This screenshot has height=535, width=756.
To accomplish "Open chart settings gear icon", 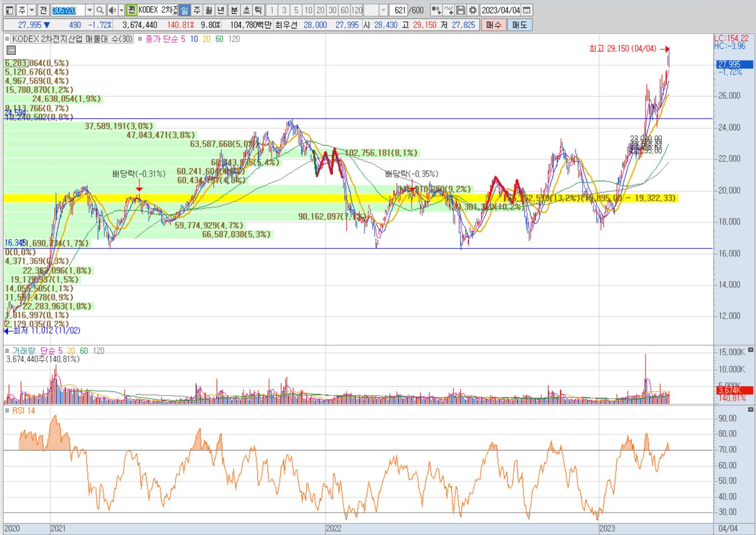I will click(473, 10).
